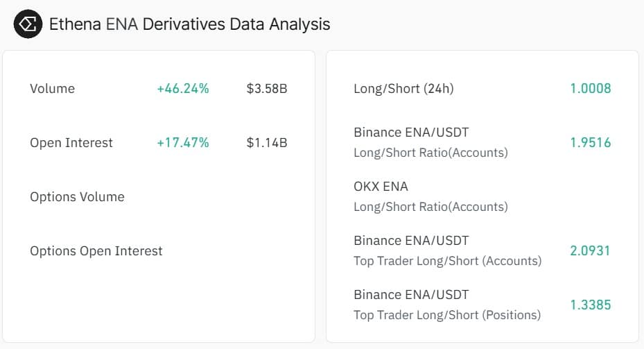Click Long/Short Ratio(Accounts) subtitle under OKX ENA
644x349 pixels.
[x=430, y=207]
